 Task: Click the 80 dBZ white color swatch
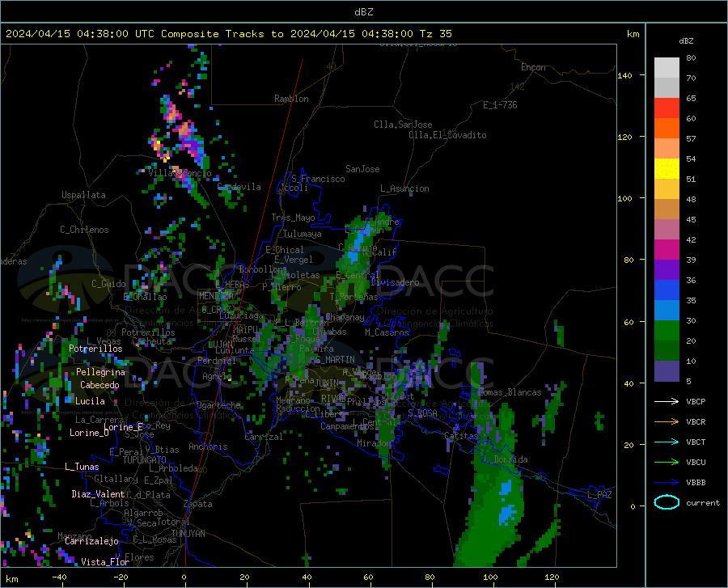pyautogui.click(x=667, y=67)
